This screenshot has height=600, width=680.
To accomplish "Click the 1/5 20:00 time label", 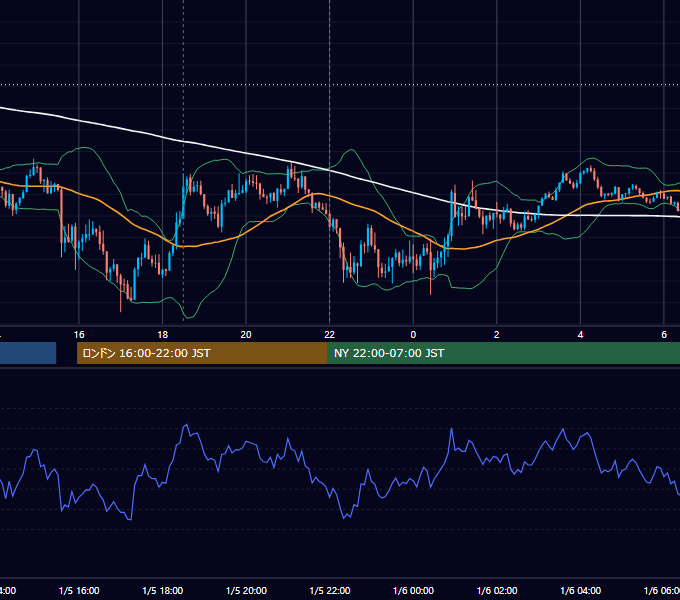I will (x=246, y=590).
